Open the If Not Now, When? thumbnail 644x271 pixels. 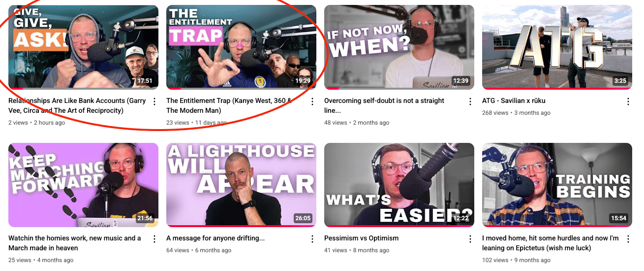pos(399,47)
